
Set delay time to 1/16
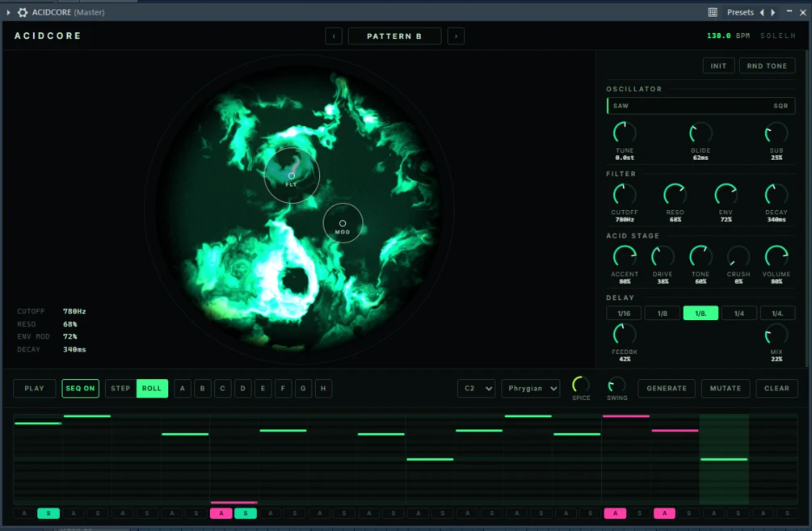tap(624, 314)
